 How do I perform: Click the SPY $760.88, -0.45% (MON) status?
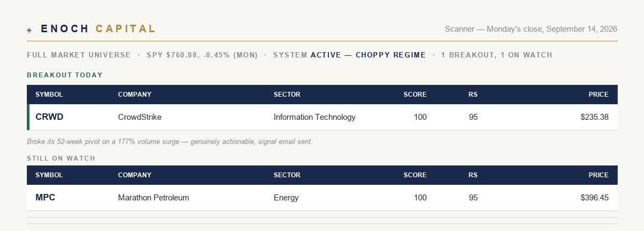click(202, 55)
